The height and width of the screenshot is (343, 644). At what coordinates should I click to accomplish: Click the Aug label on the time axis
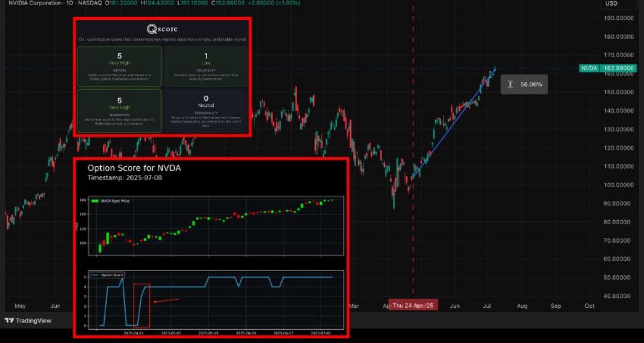point(522,306)
